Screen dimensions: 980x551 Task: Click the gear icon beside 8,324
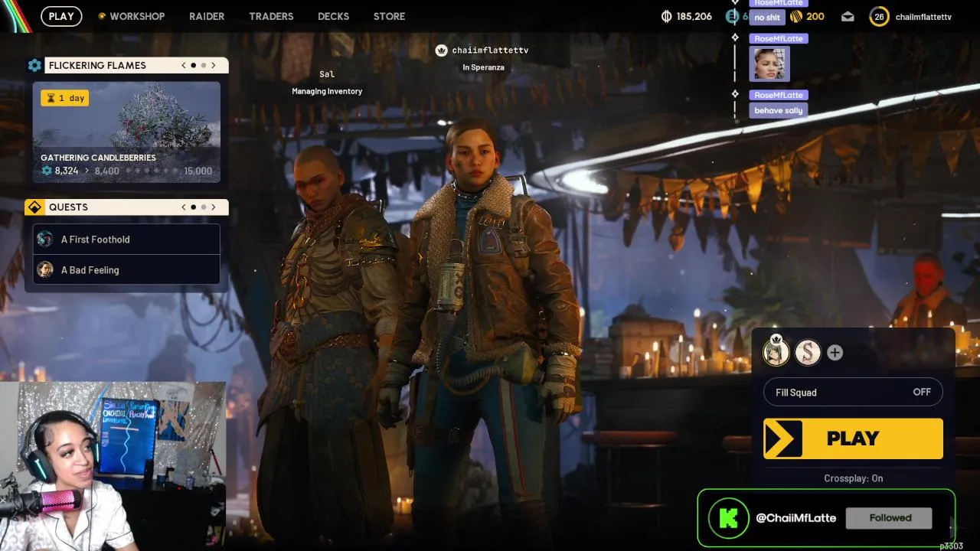[47, 171]
